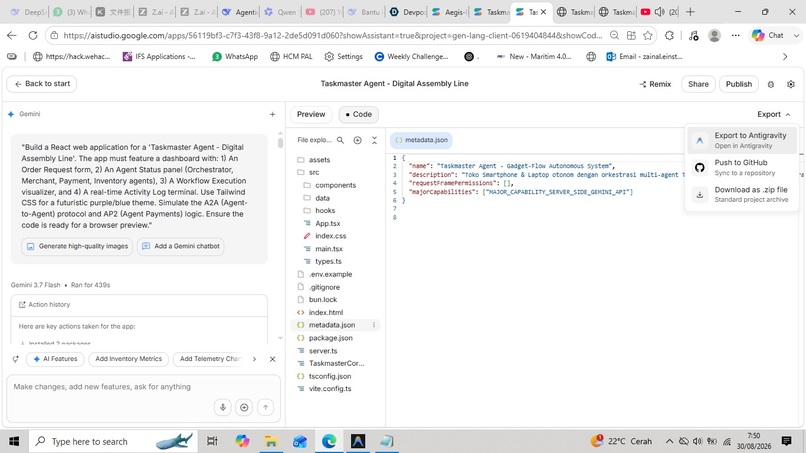Click the chat panel scrollbar
This screenshot has height=453, width=806.
[x=280, y=142]
